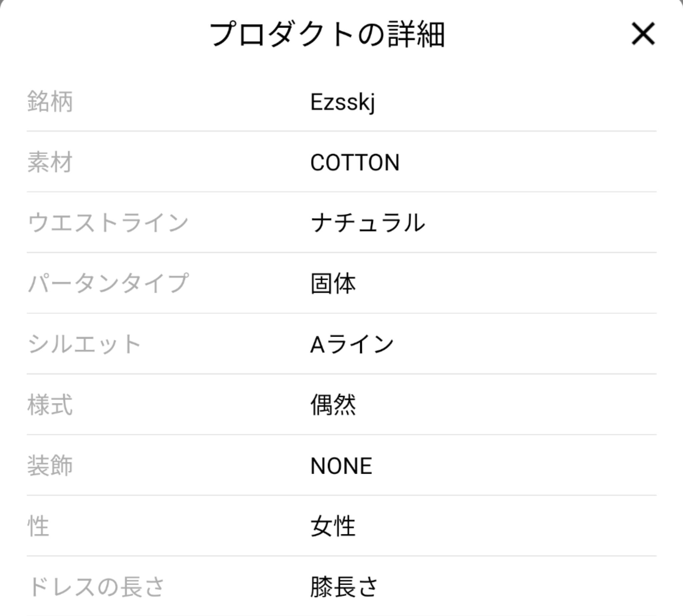Click the ウエストライン label

point(108,223)
